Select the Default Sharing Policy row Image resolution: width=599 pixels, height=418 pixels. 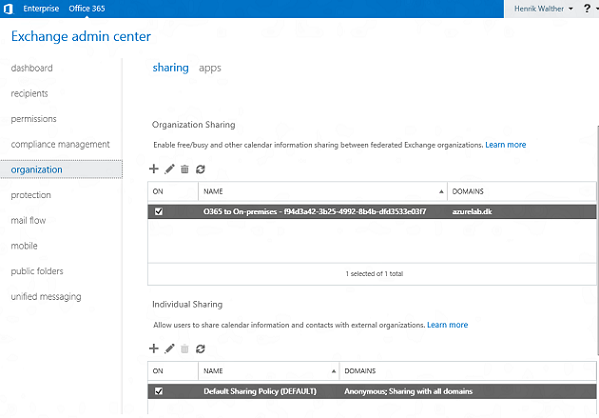pos(372,391)
